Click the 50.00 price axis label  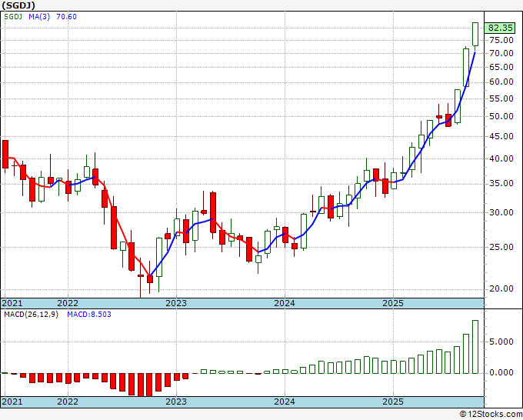pyautogui.click(x=501, y=116)
